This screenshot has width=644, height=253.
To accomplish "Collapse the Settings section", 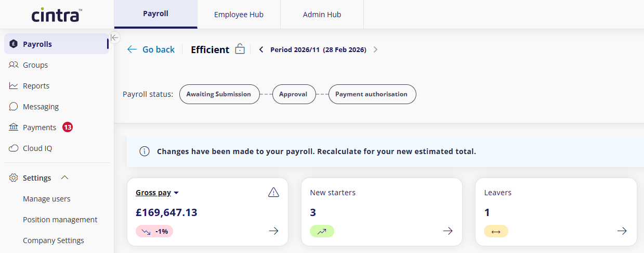I will click(64, 178).
